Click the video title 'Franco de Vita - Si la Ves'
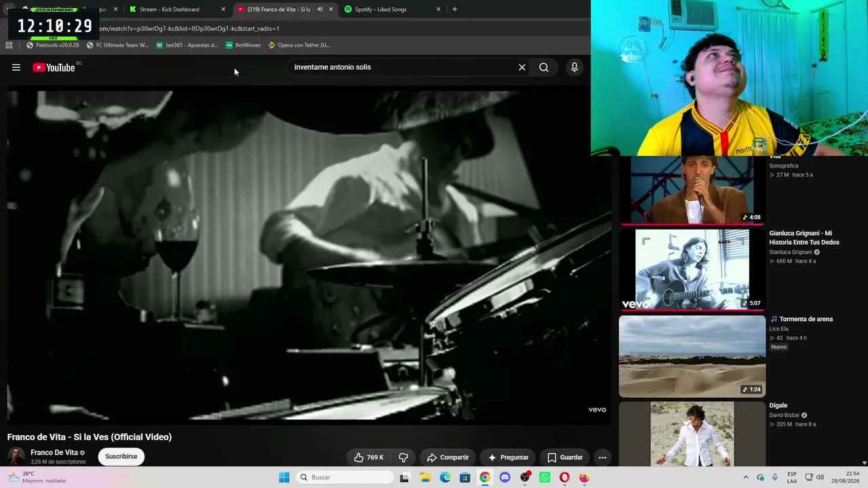This screenshot has width=868, height=488. (90, 437)
